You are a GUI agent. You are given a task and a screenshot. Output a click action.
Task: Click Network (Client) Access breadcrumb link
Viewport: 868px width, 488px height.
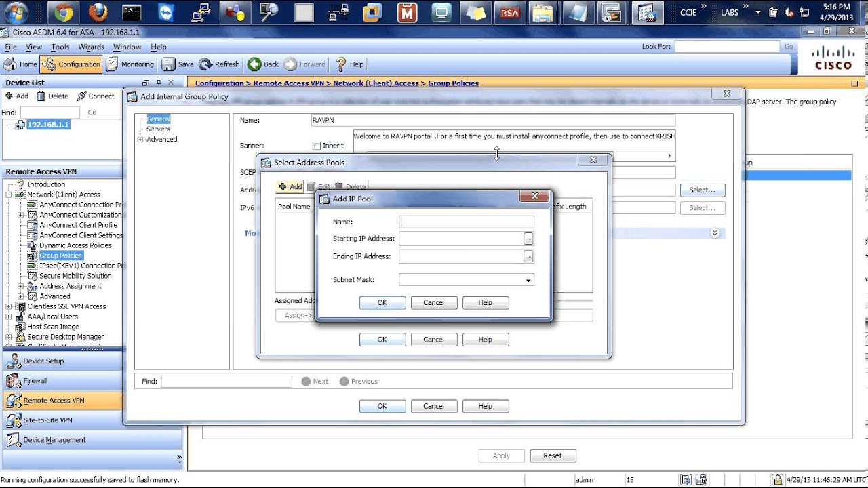point(376,83)
